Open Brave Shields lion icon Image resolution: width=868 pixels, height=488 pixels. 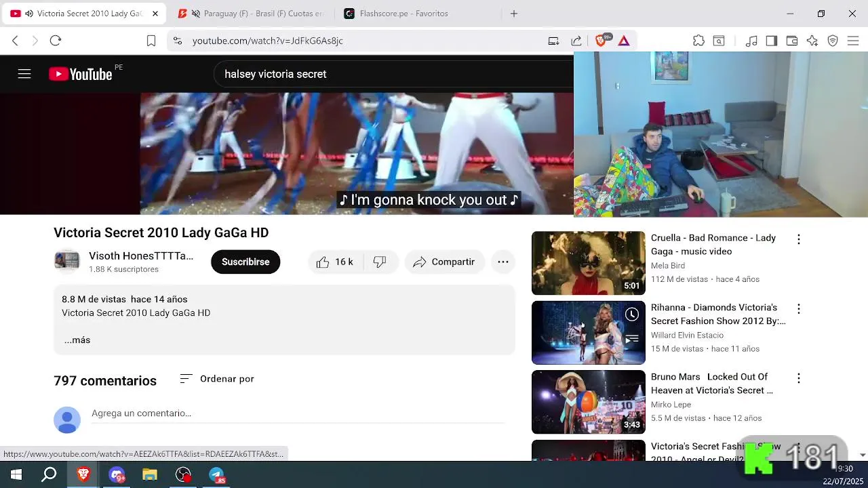[601, 41]
